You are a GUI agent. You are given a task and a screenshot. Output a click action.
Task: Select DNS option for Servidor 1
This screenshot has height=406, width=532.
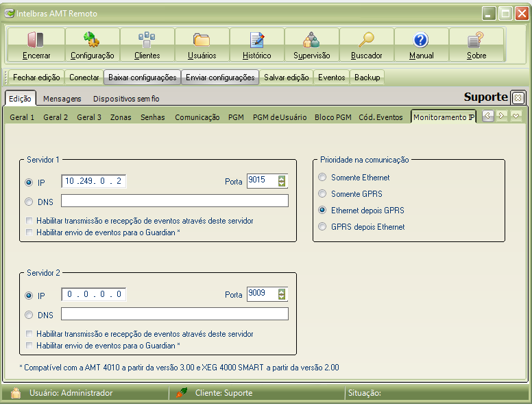(29, 202)
